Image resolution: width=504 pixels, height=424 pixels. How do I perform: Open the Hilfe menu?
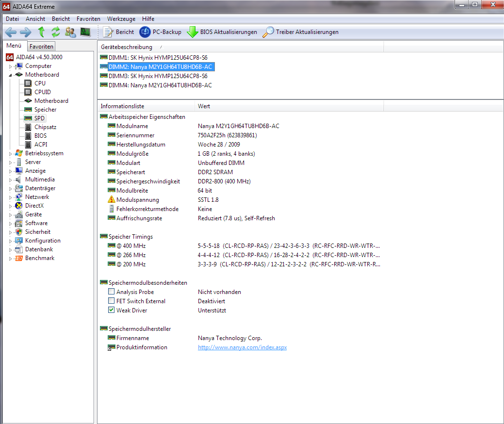click(148, 19)
